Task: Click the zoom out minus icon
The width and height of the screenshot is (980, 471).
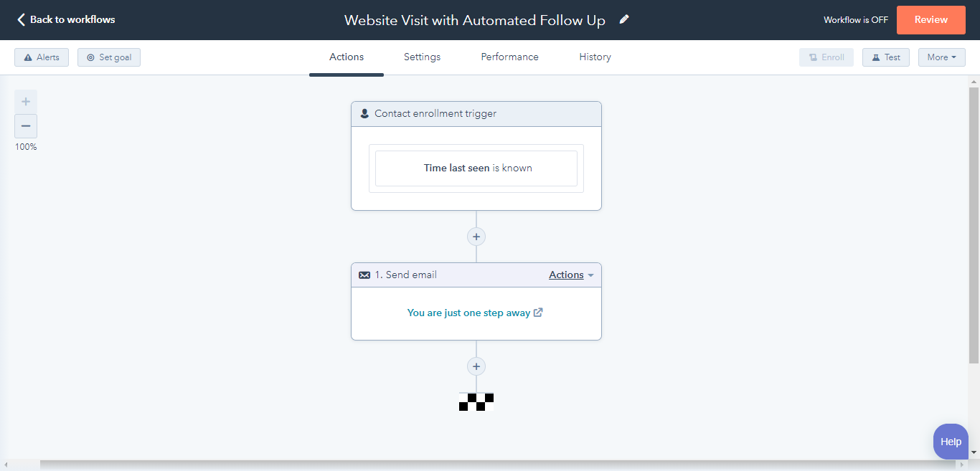Action: (26, 126)
